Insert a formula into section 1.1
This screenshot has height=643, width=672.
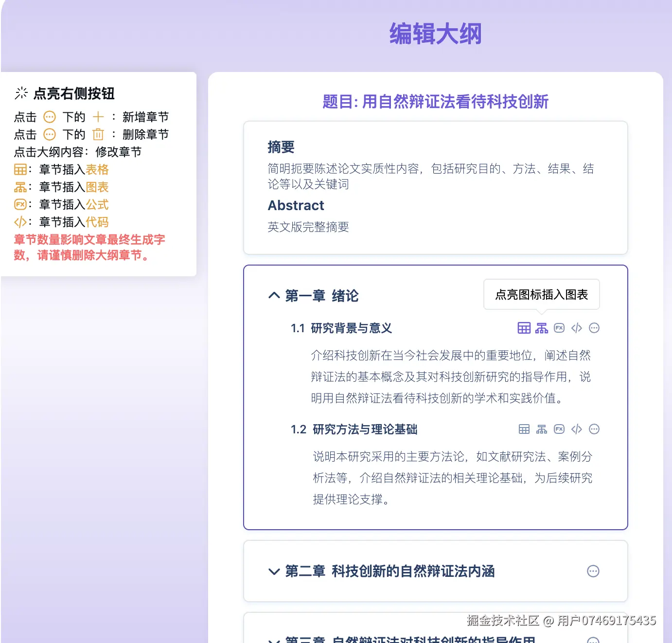point(559,328)
